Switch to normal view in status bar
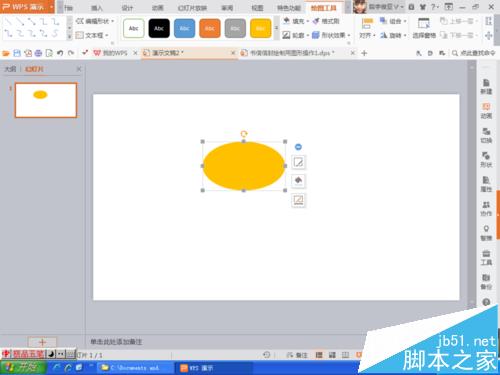This screenshot has width=500, height=375. tap(319, 355)
